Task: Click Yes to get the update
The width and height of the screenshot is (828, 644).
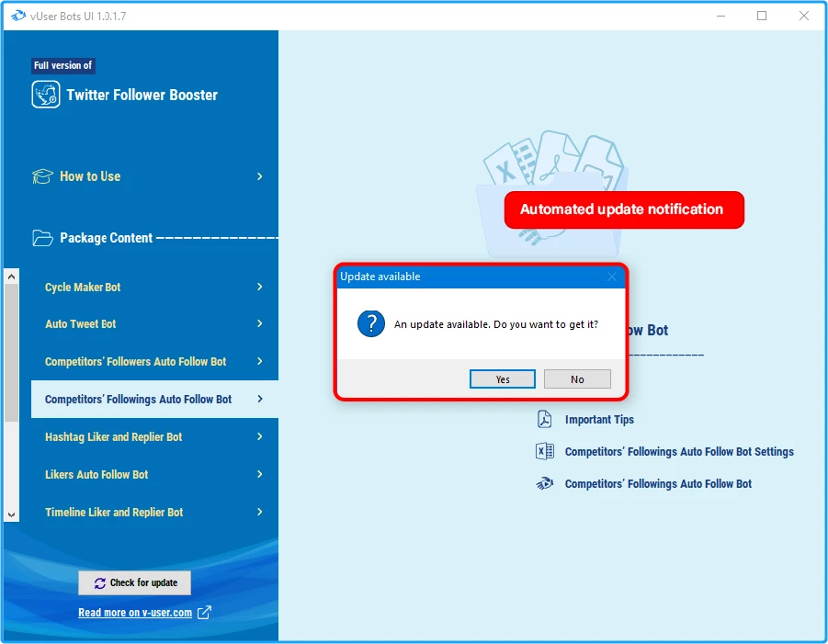Action: point(502,379)
